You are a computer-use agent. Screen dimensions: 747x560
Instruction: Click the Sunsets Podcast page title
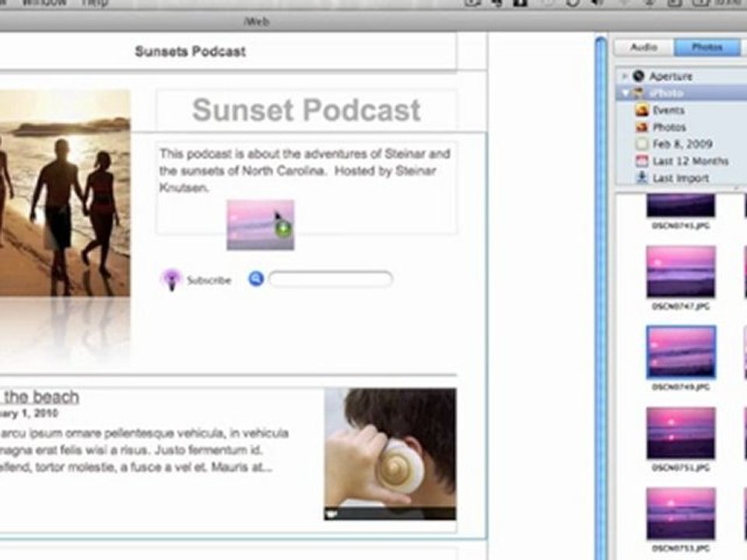point(190,51)
